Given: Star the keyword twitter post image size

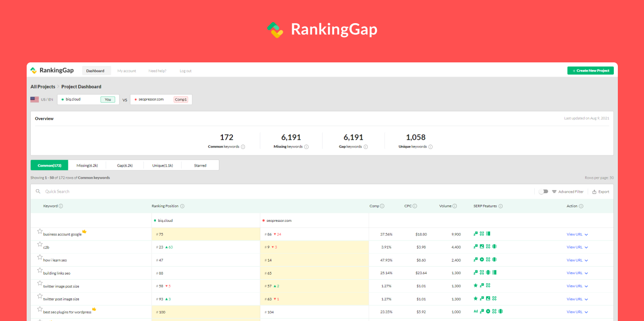Looking at the screenshot, I should click(x=40, y=296).
